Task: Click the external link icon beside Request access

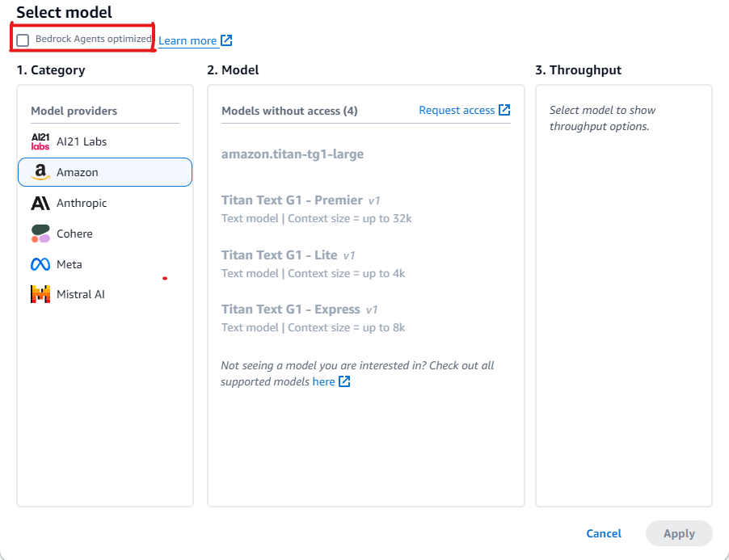Action: tap(505, 110)
